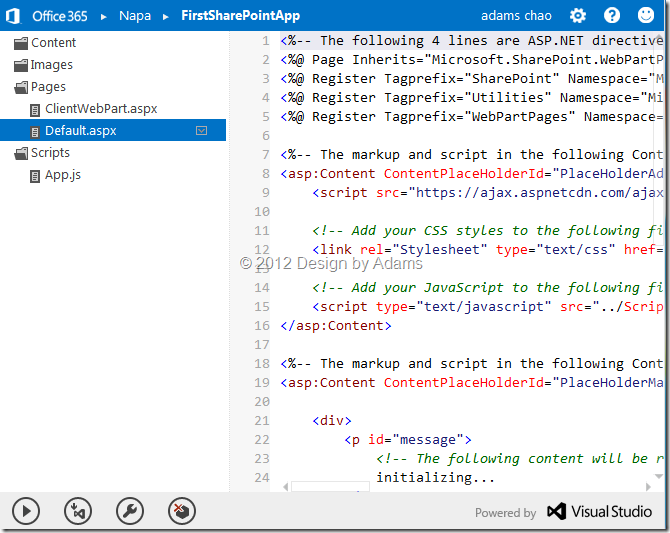Open the Office 365 breadcrumb link
The height and width of the screenshot is (533, 670).
[60, 16]
